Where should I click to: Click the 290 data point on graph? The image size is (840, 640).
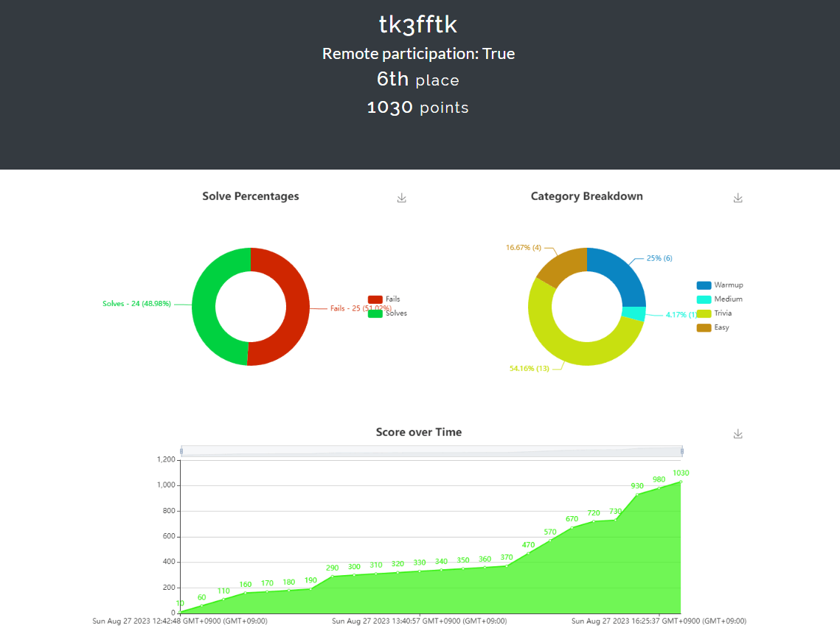click(x=333, y=577)
